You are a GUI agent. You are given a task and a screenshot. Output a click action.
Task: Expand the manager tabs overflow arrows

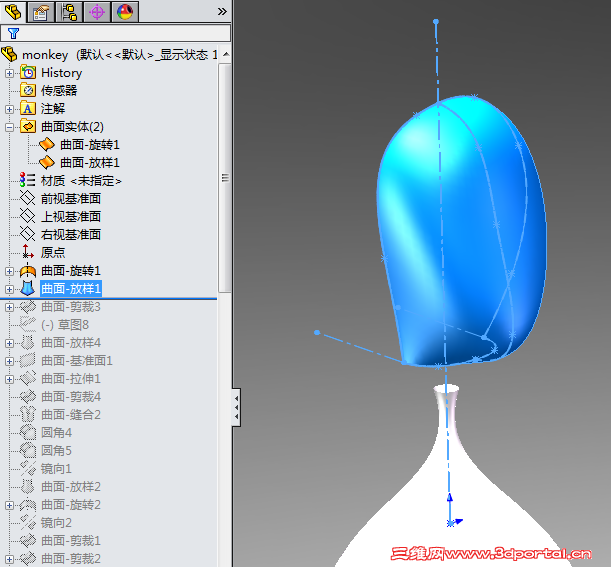tap(222, 12)
